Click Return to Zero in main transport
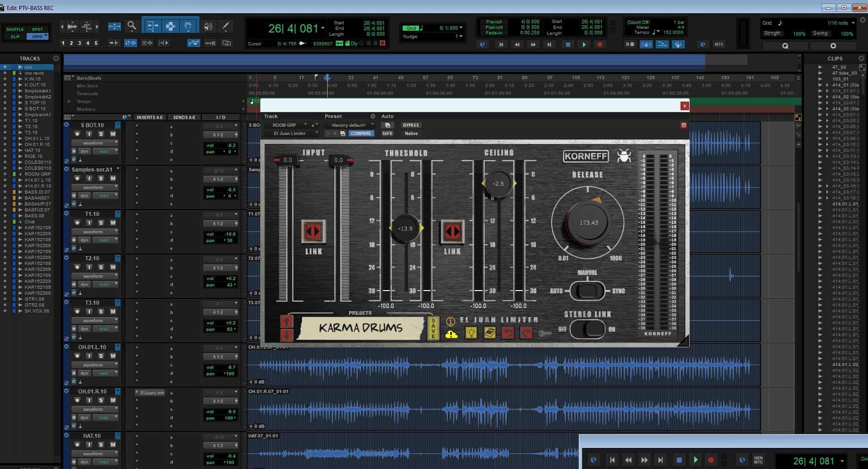The height and width of the screenshot is (469, 868). click(x=501, y=44)
